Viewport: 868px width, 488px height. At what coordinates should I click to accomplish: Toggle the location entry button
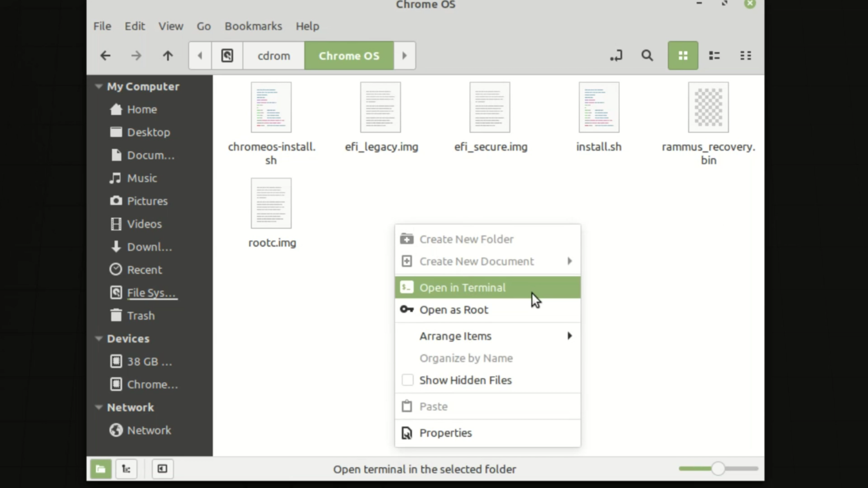tap(616, 56)
